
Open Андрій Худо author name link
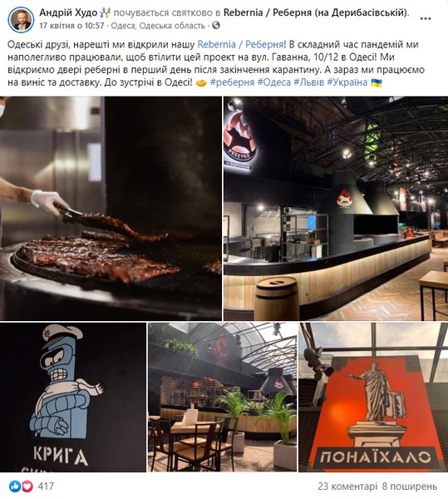pos(68,12)
